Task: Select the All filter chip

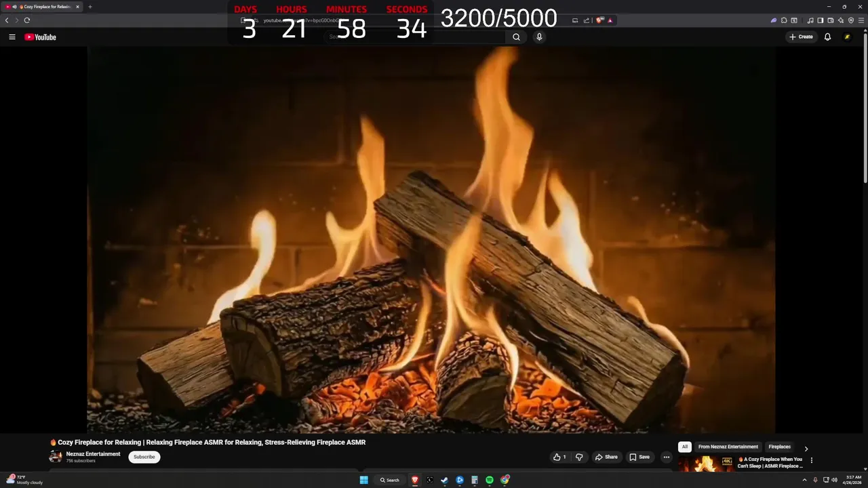Action: point(685,447)
